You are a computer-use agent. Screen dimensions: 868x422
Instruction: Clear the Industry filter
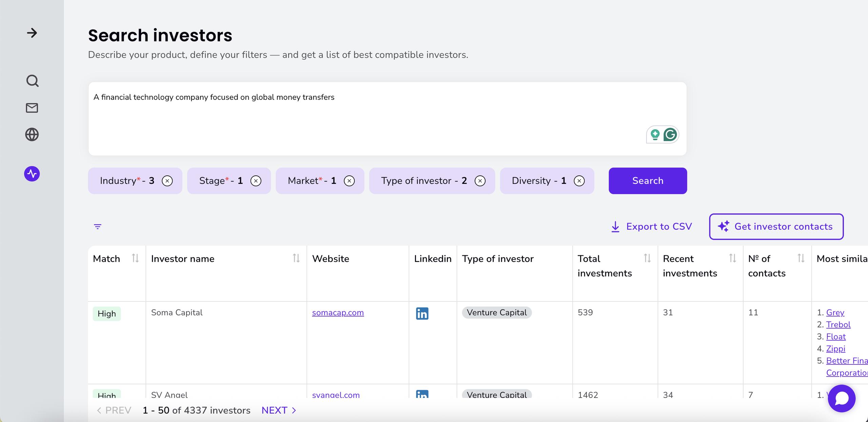[x=167, y=181]
